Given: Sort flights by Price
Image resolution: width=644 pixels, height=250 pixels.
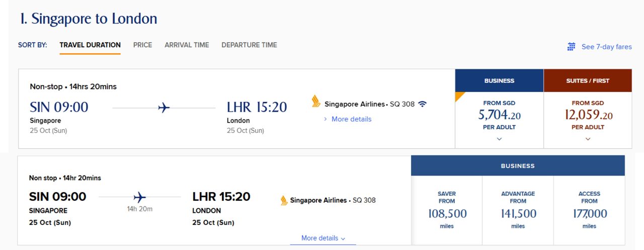Looking at the screenshot, I should 142,45.
